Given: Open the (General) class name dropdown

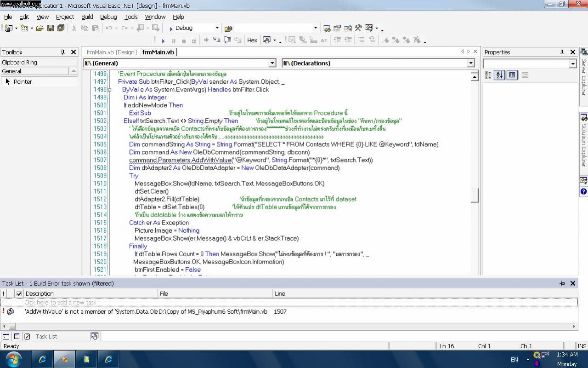Looking at the screenshot, I should coord(272,63).
